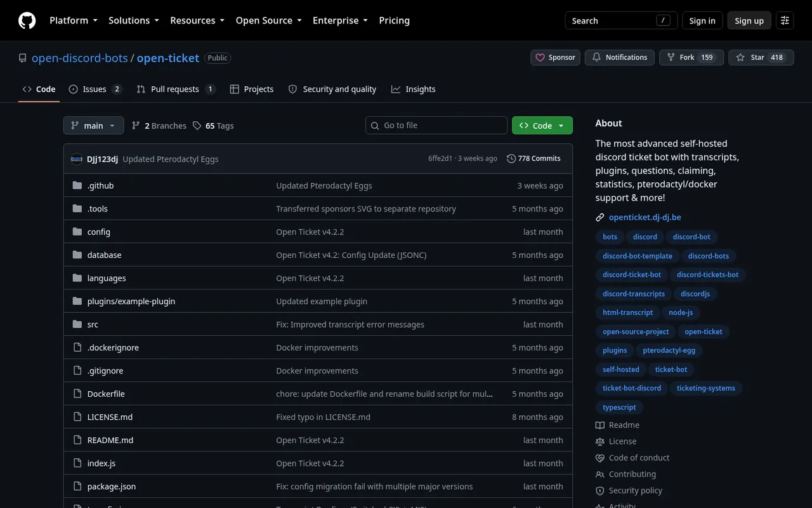Screen dimensions: 812x508
Task: Expand the main branch selector
Action: (93, 125)
